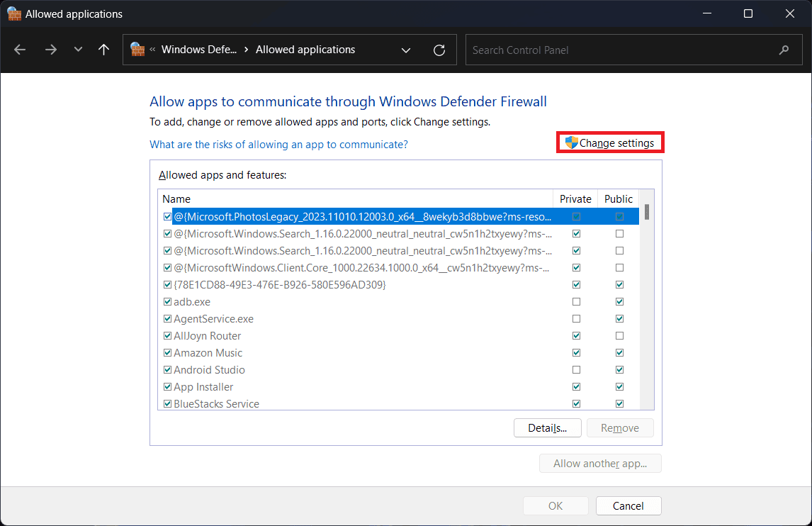Click the Back navigation arrow

[x=20, y=50]
